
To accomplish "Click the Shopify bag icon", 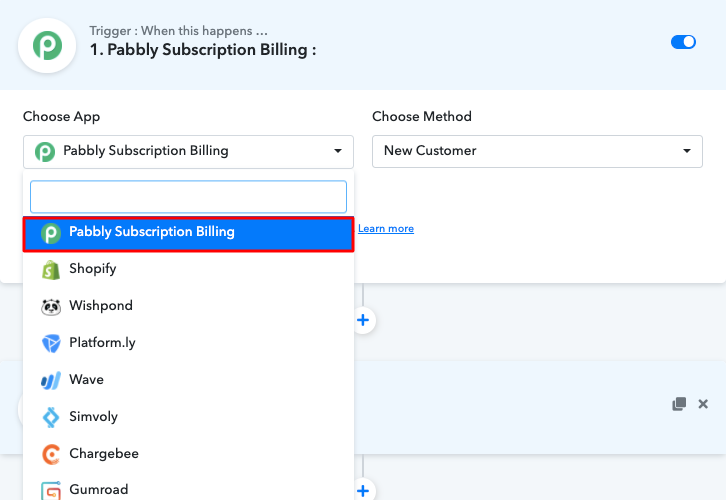I will pyautogui.click(x=51, y=270).
